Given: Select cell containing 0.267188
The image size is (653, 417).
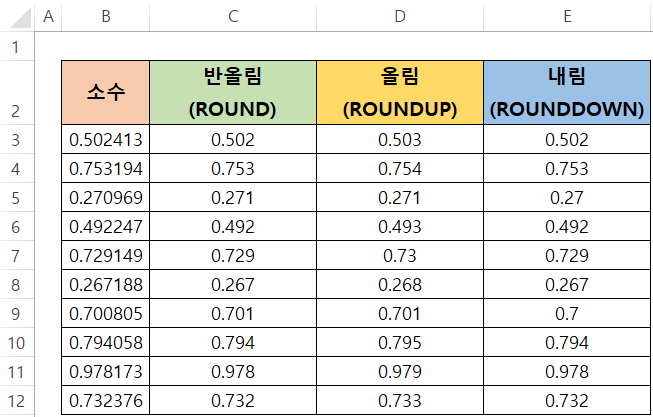Looking at the screenshot, I should click(105, 285).
